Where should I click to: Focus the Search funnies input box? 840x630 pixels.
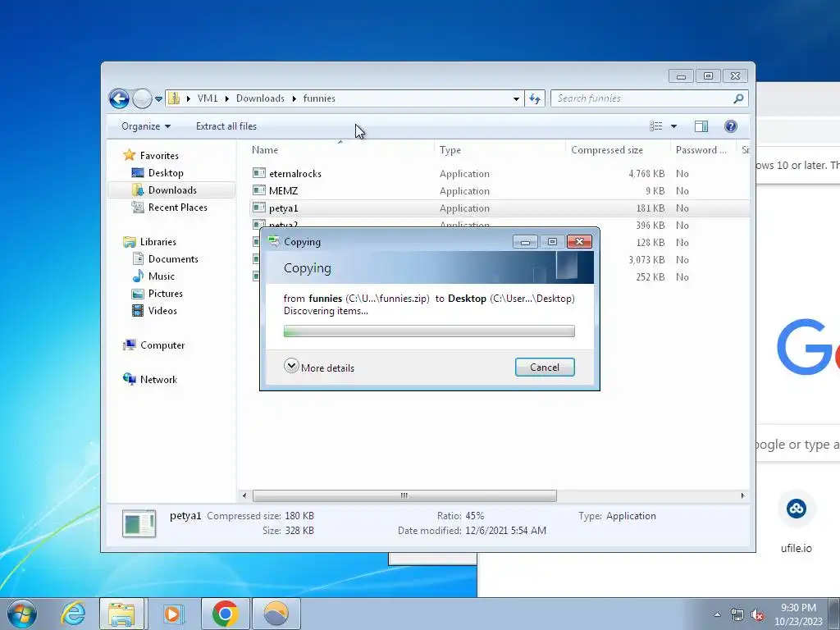pos(641,98)
